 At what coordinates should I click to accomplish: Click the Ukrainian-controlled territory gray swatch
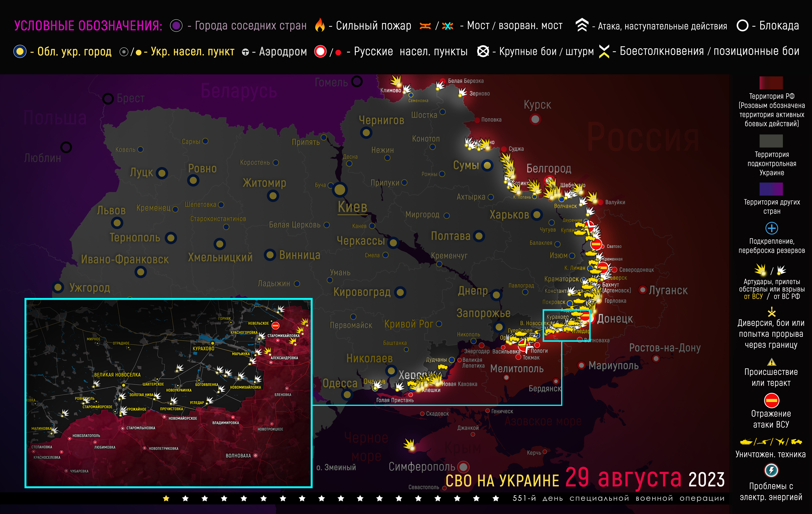pyautogui.click(x=771, y=141)
